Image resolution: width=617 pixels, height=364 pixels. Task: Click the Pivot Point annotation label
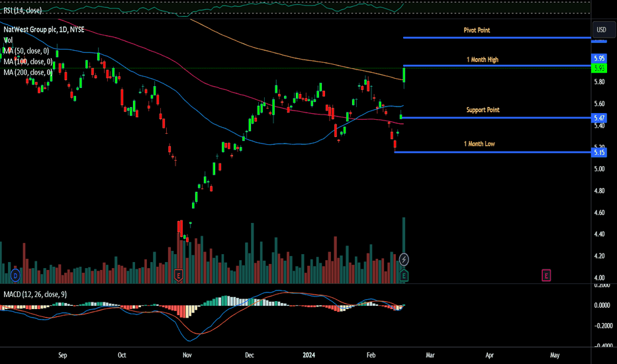point(477,30)
